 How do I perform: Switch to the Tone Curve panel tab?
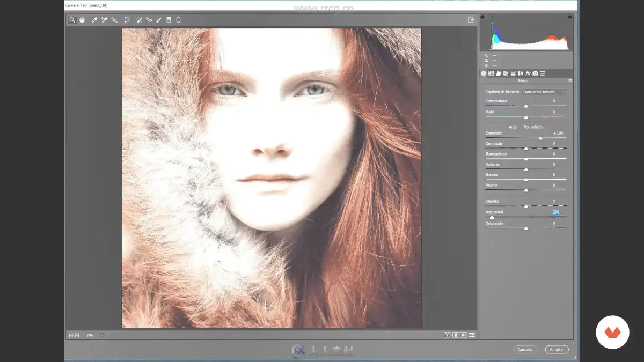point(491,73)
